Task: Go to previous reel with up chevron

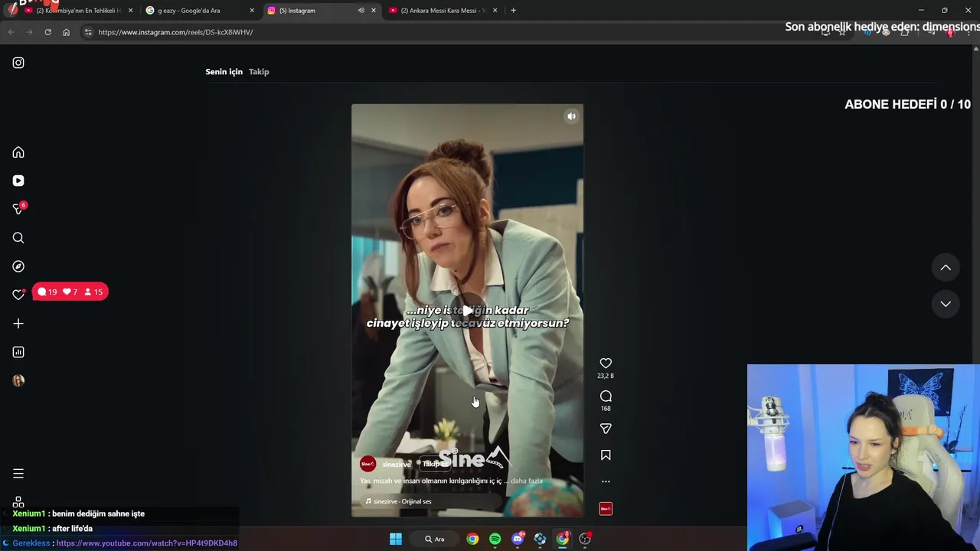Action: coord(946,267)
